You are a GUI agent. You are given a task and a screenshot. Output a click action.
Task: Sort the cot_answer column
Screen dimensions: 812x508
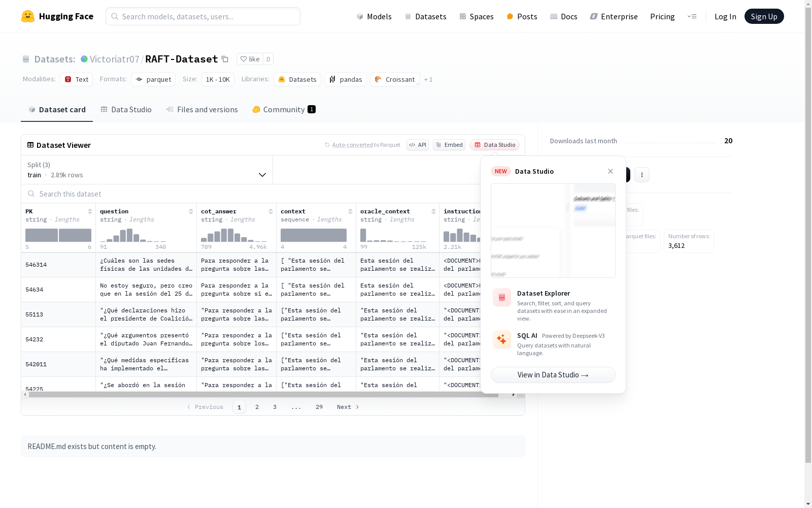(270, 211)
